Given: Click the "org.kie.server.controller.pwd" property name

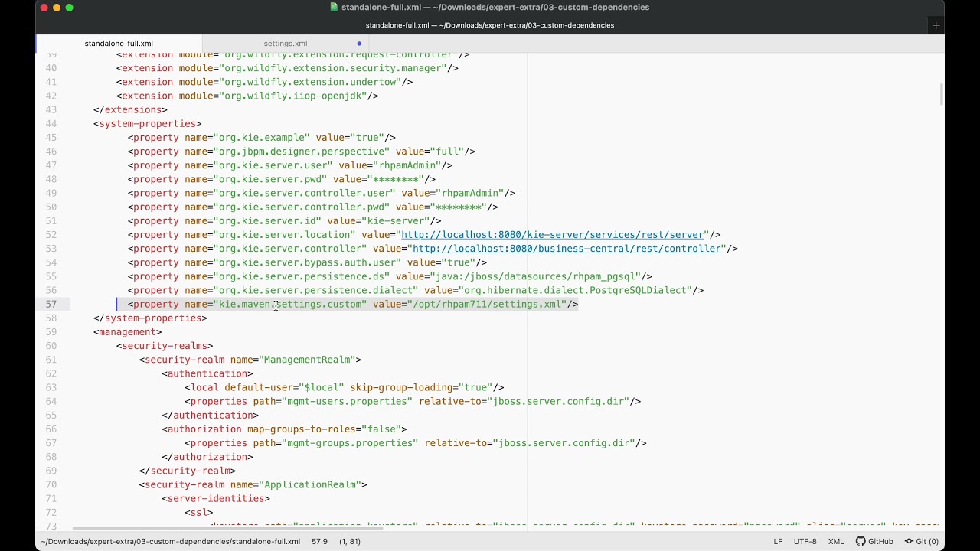Looking at the screenshot, I should [x=302, y=207].
